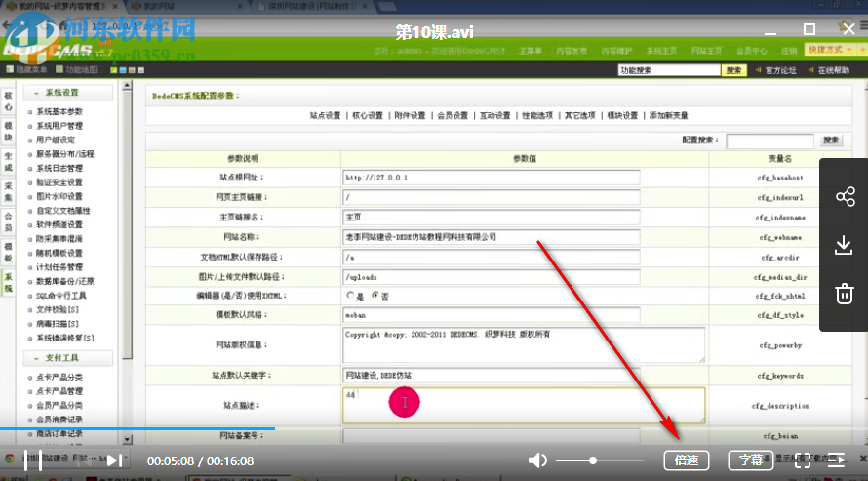Pause the video playback

pyautogui.click(x=32, y=461)
